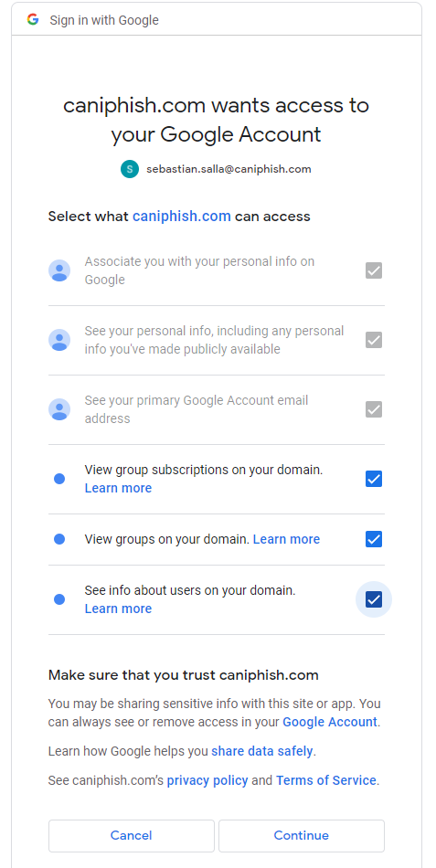Click the person icon beside Associate you with personal info
The width and height of the screenshot is (436, 868).
click(x=59, y=270)
